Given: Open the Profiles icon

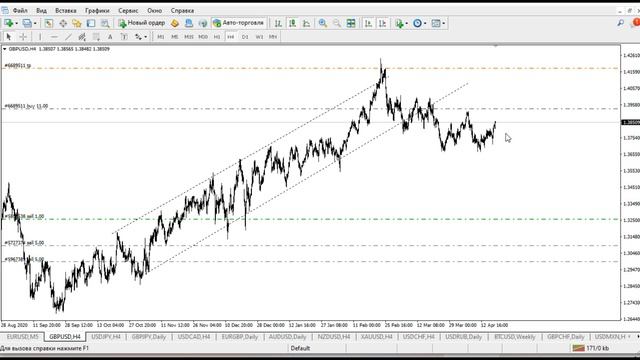Looking at the screenshot, I should (x=27, y=23).
